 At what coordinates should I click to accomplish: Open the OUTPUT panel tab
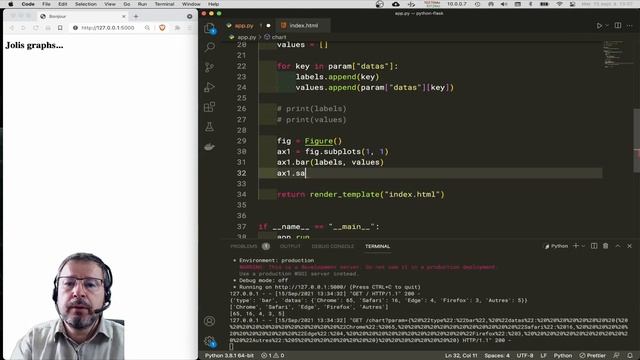coord(290,246)
